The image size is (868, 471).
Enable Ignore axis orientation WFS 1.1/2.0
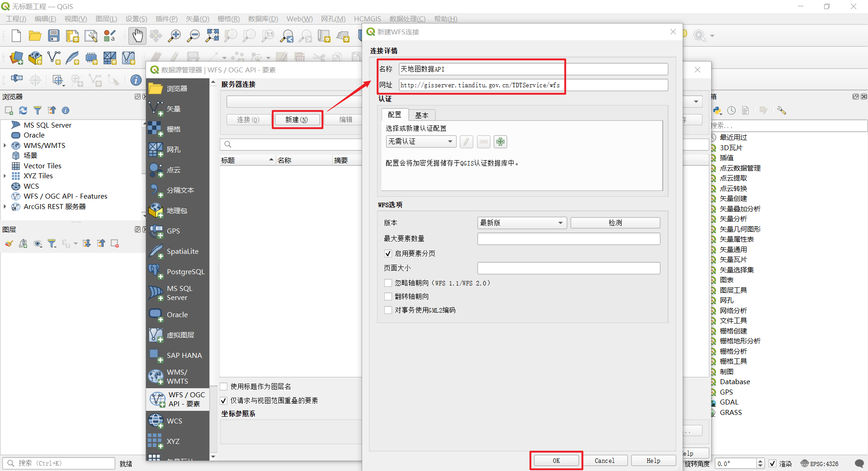(x=388, y=283)
